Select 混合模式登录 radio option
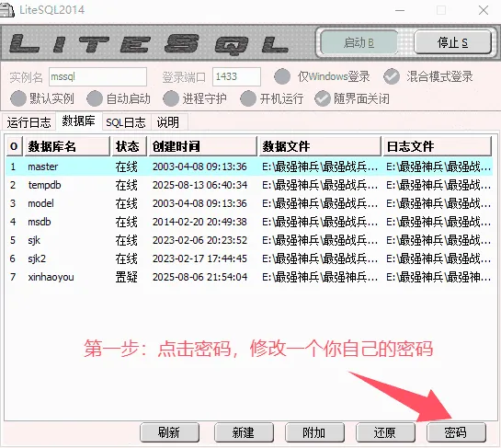 click(392, 76)
